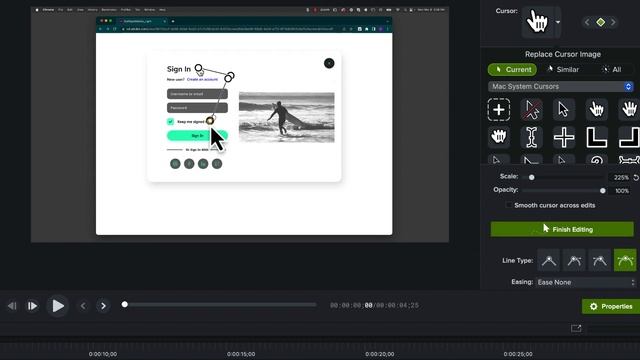Image resolution: width=640 pixels, height=360 pixels.
Task: Click the current cursor preview hand image
Action: click(x=537, y=21)
